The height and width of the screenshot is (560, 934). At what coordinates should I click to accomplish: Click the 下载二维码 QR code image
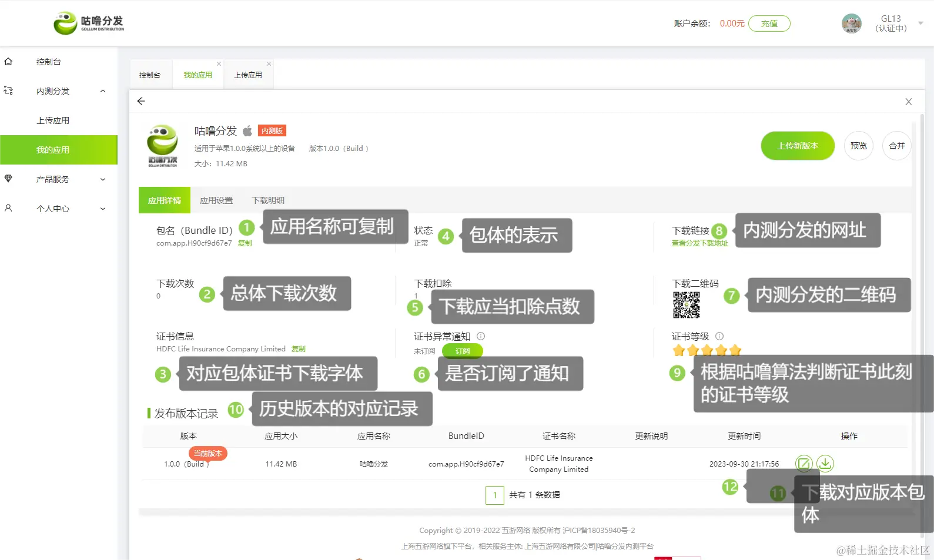pos(686,305)
